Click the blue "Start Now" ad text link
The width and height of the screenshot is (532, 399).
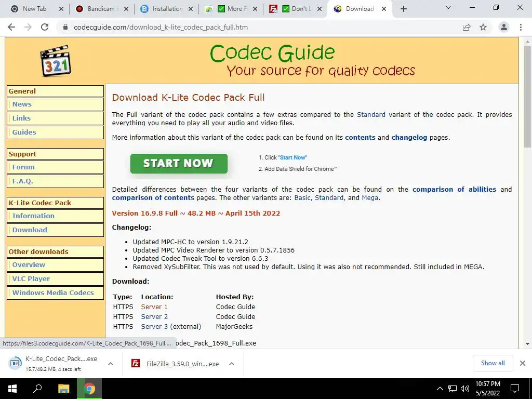pos(292,157)
